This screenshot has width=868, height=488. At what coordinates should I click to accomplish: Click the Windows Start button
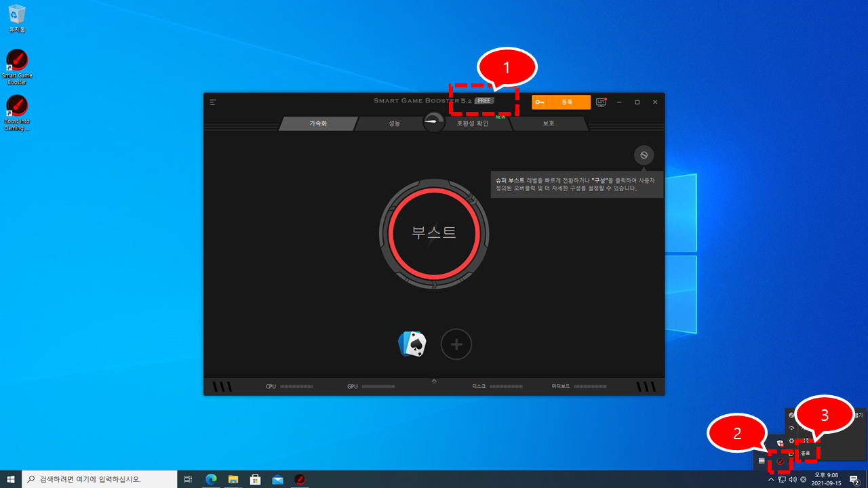pyautogui.click(x=11, y=479)
